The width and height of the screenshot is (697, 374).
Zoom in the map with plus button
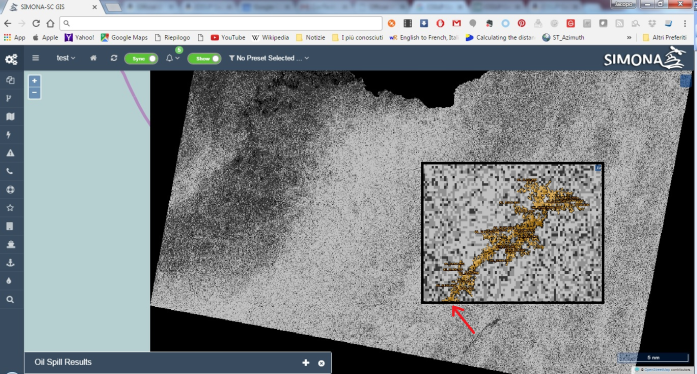point(35,81)
